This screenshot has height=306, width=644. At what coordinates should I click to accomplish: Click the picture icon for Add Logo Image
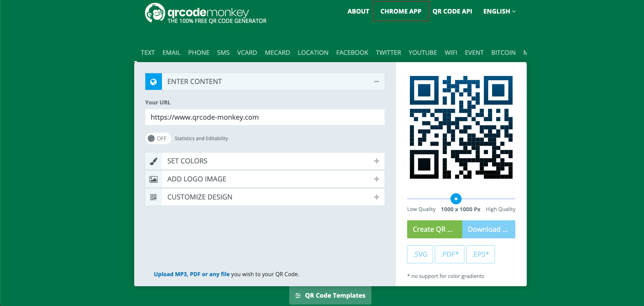click(153, 179)
